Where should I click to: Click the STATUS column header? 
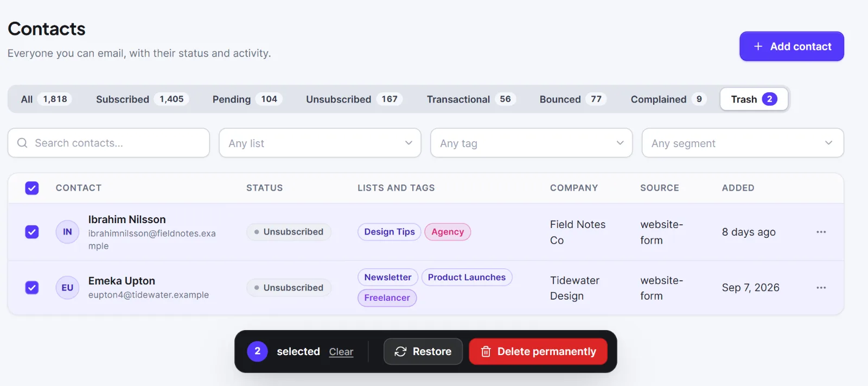(265, 188)
